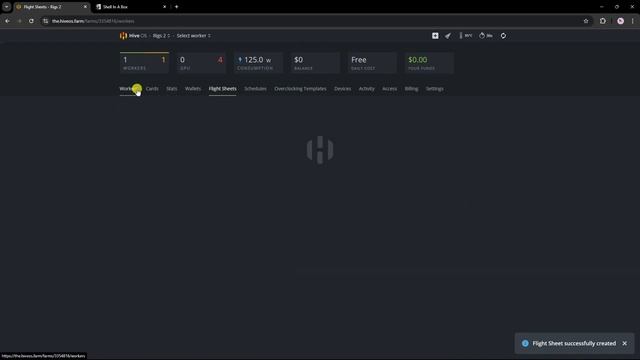Click the fan speed indicator icon

[x=486, y=36]
